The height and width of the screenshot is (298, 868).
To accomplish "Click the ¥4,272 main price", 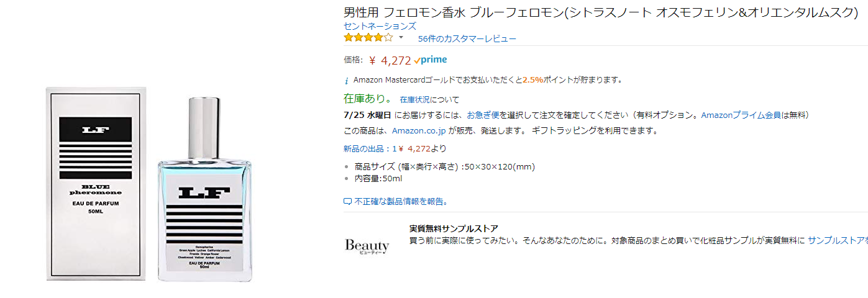I will 396,60.
